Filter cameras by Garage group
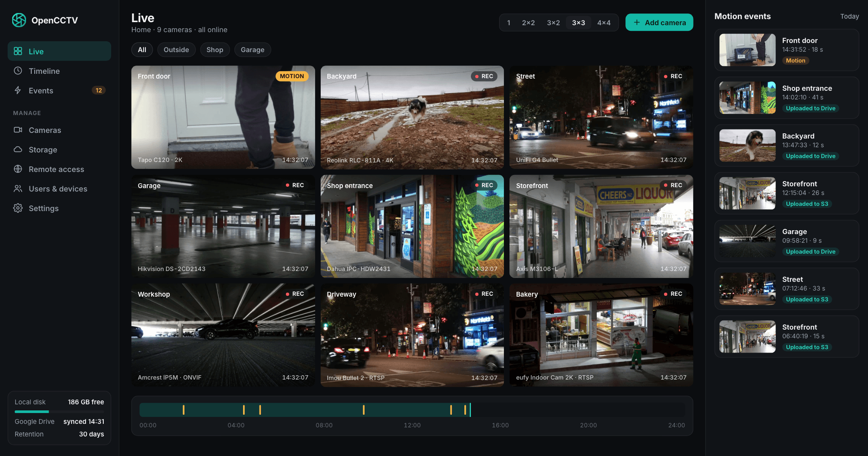Screen dimensions: 868x456 (253, 50)
